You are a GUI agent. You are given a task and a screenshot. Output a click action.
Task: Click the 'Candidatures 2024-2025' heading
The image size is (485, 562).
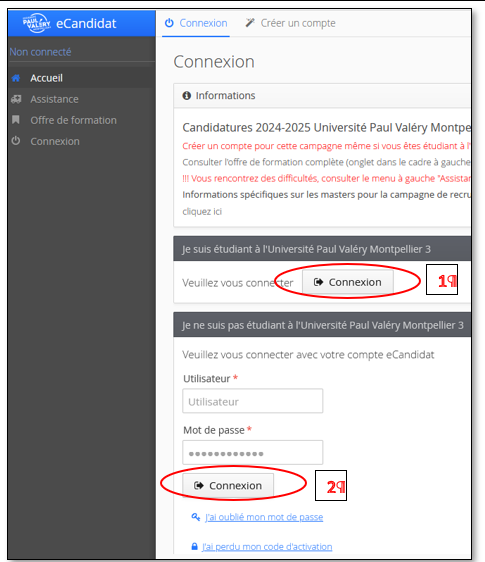click(326, 128)
